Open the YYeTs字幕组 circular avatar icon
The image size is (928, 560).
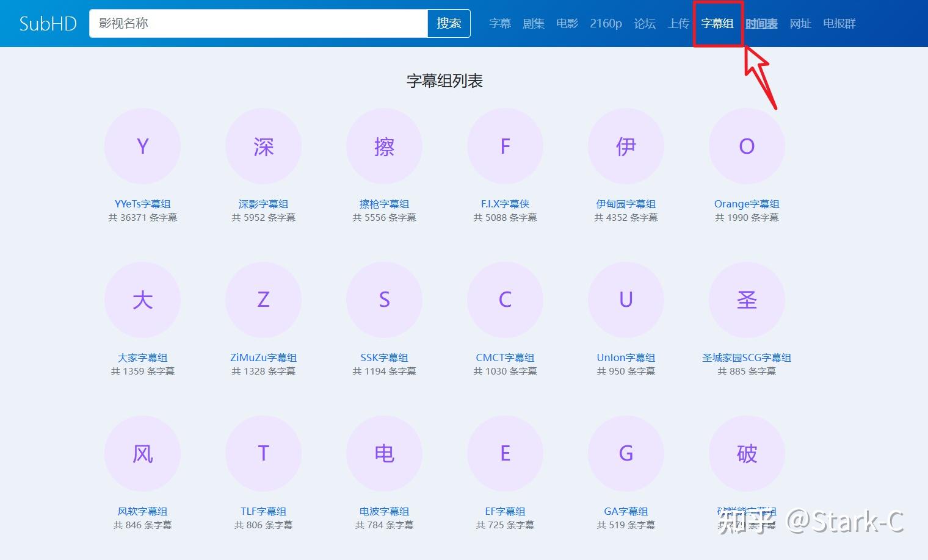pos(142,146)
